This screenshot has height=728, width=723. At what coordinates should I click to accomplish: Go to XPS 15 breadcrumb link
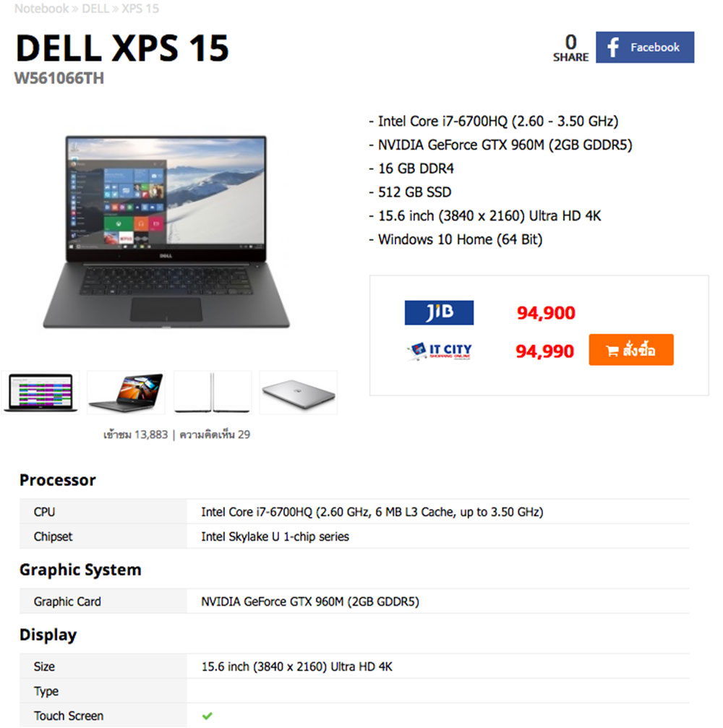point(140,9)
